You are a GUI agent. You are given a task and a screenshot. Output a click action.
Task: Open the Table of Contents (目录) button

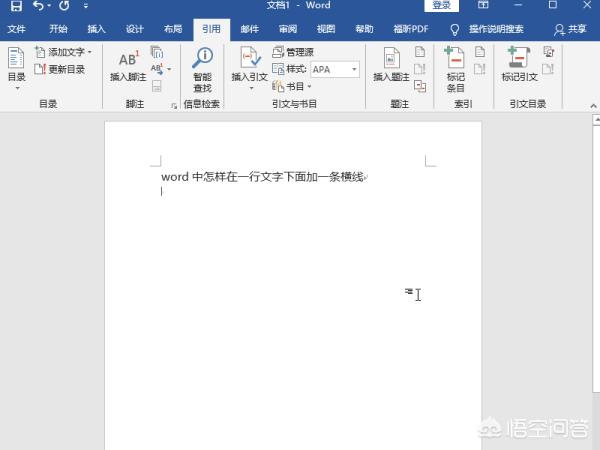(x=17, y=66)
